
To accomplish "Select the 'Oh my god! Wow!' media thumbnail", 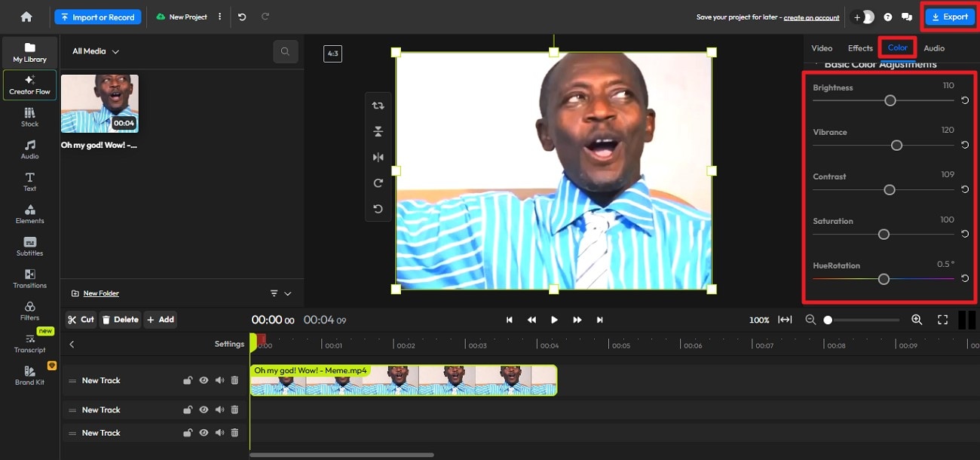I will pyautogui.click(x=100, y=103).
